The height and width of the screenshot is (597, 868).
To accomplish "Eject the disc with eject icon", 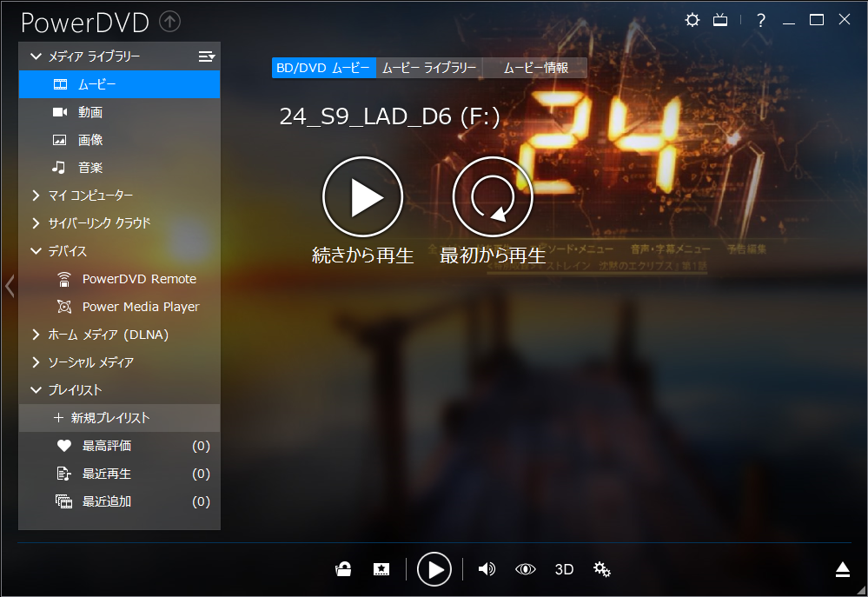I will click(843, 568).
